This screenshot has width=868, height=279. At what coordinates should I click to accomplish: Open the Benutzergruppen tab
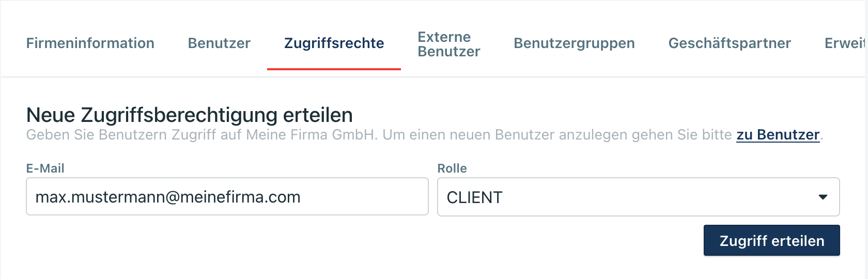(x=574, y=43)
